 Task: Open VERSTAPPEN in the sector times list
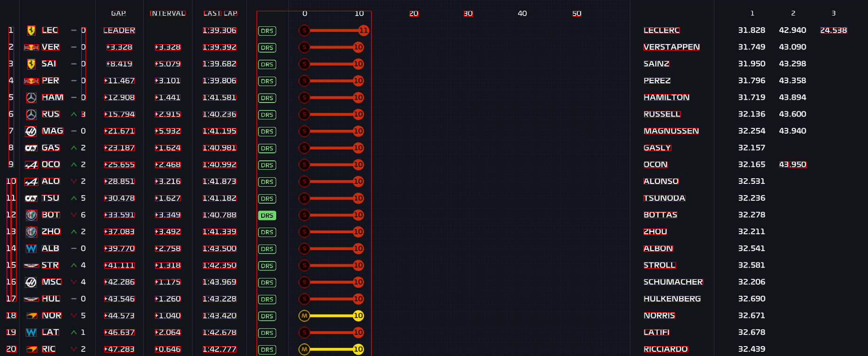click(671, 47)
